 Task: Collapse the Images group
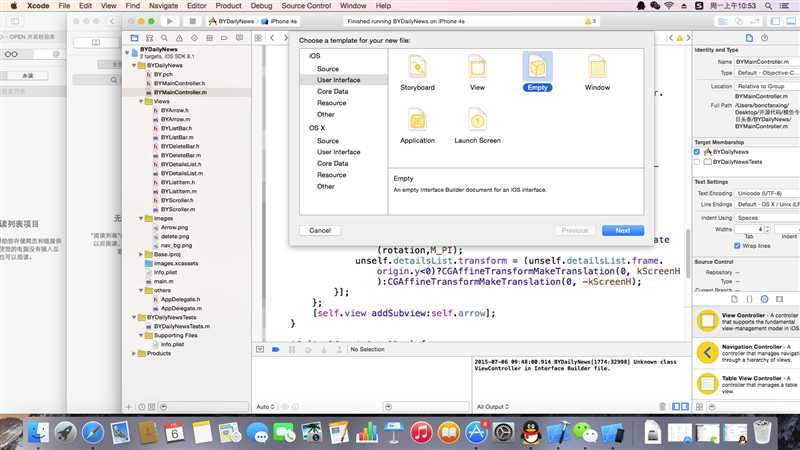point(141,218)
